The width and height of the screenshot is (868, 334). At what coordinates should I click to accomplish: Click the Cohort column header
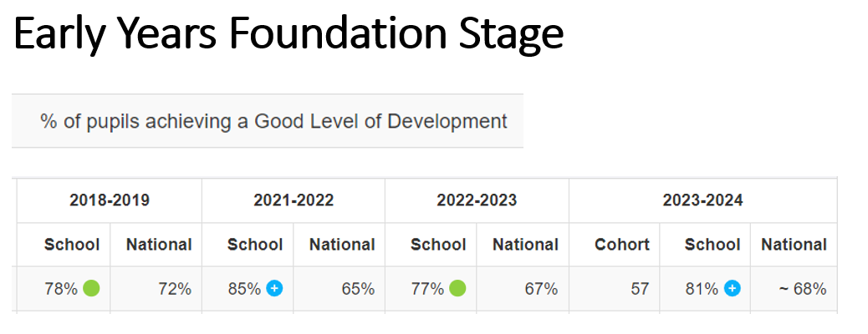point(622,245)
